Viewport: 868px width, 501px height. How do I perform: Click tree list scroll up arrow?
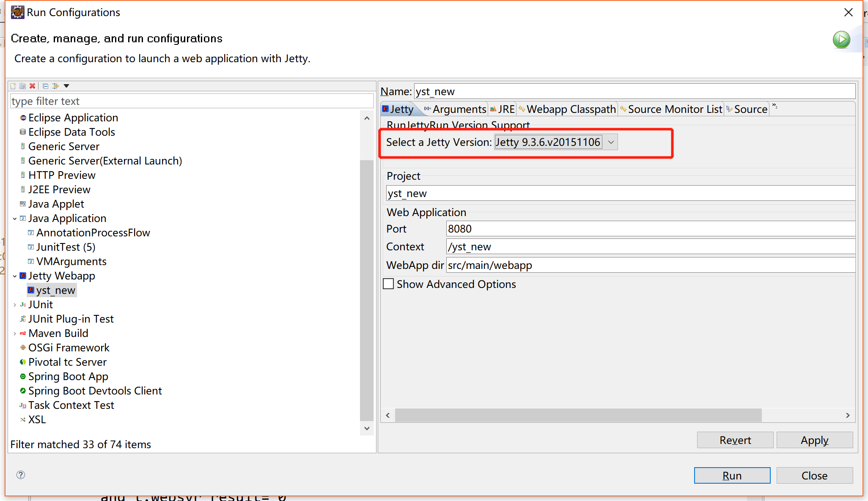tap(367, 118)
